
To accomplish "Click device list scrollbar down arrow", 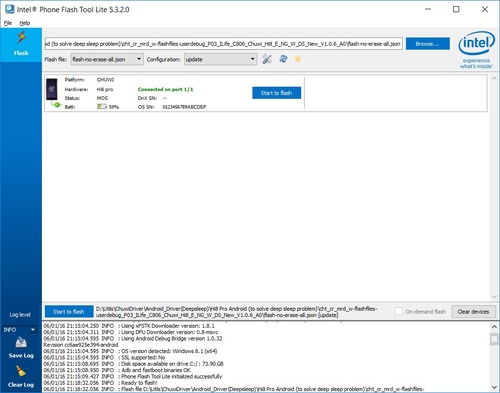I will (x=494, y=297).
